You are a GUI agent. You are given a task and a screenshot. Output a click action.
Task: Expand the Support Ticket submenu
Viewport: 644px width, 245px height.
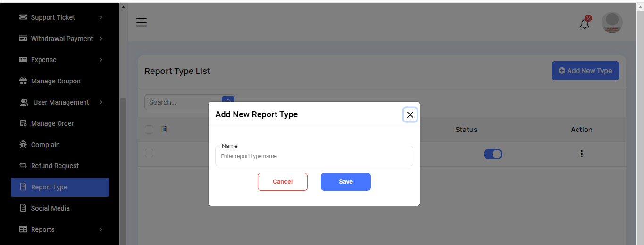pyautogui.click(x=101, y=17)
